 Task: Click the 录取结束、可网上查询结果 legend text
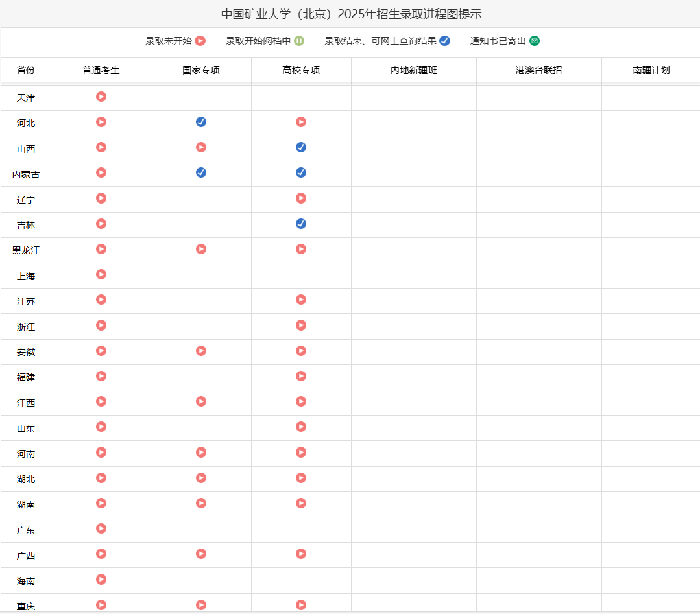(380, 41)
